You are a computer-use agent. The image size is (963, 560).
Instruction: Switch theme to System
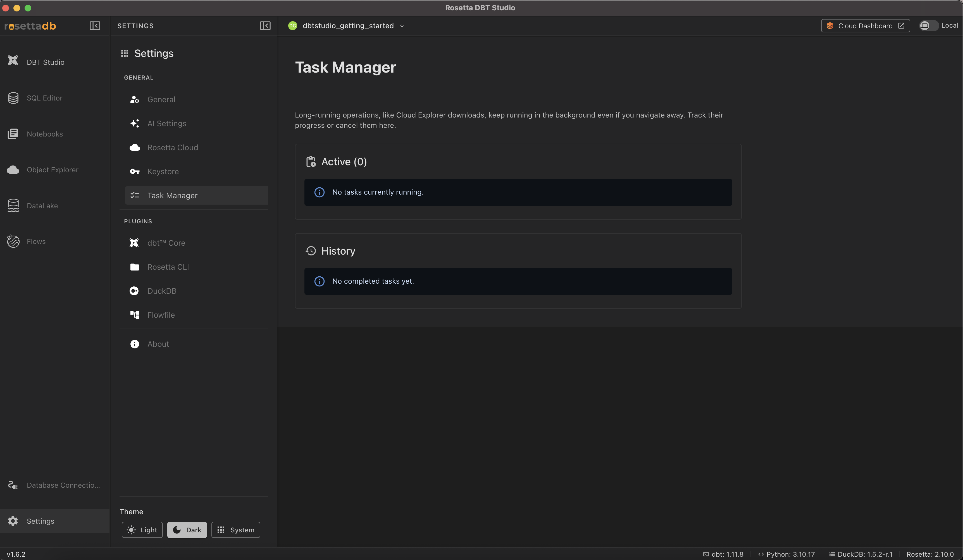(236, 530)
